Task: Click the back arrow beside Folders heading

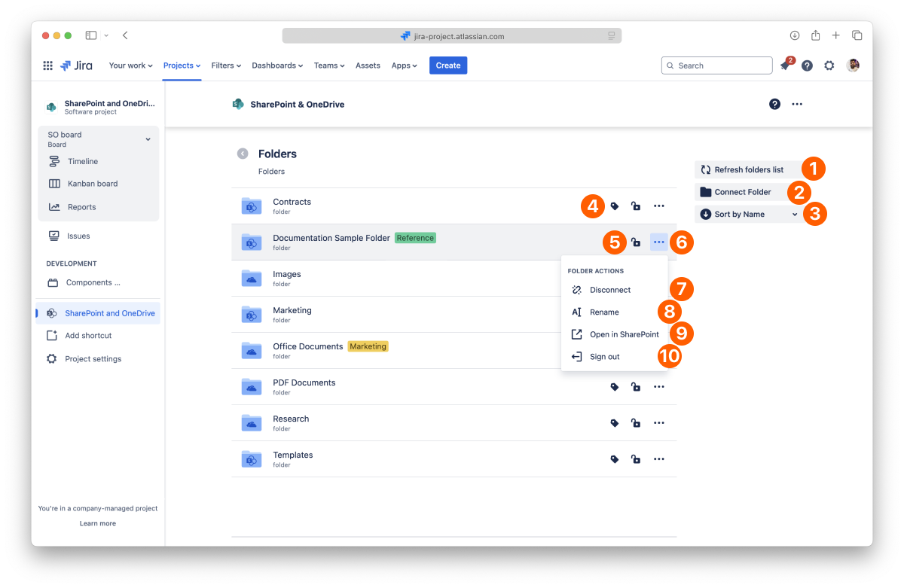Action: 243,154
